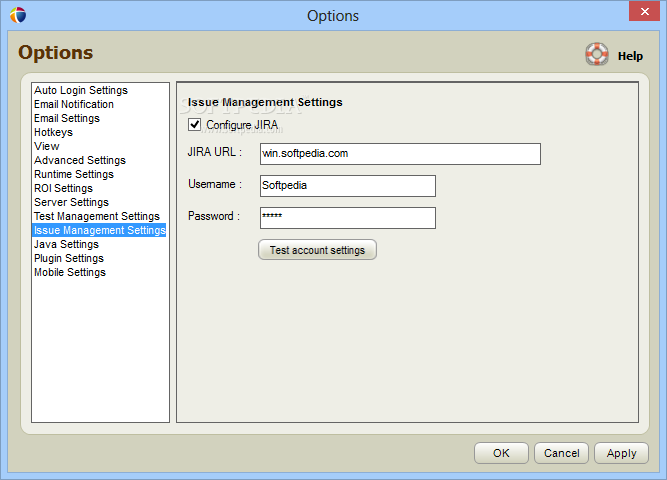Click the Apply button
667x480 pixels.
(x=621, y=453)
